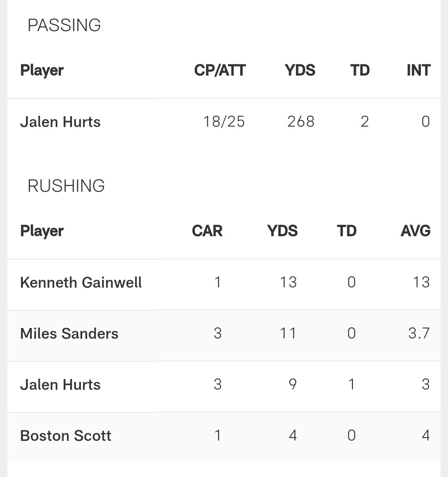Click Miles Sanders' 3.7 average value
Viewport: 448px width, 477px height.
point(419,333)
